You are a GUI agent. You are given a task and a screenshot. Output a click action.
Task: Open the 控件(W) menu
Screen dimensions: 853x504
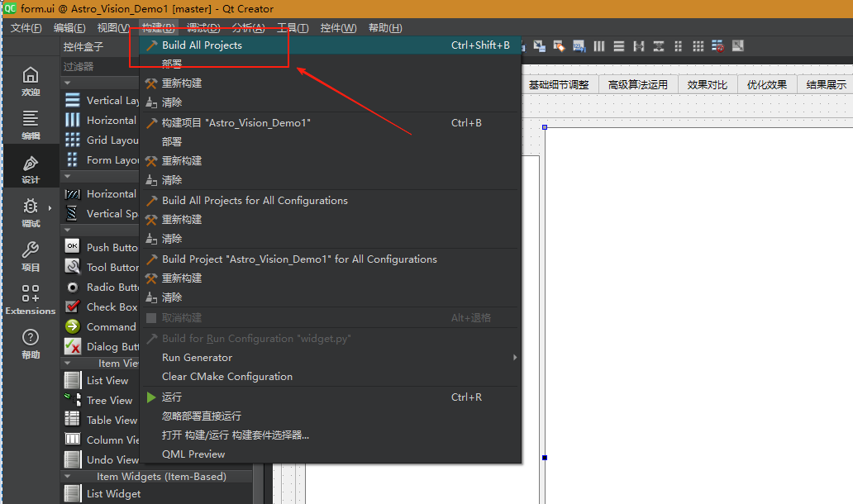click(x=338, y=28)
